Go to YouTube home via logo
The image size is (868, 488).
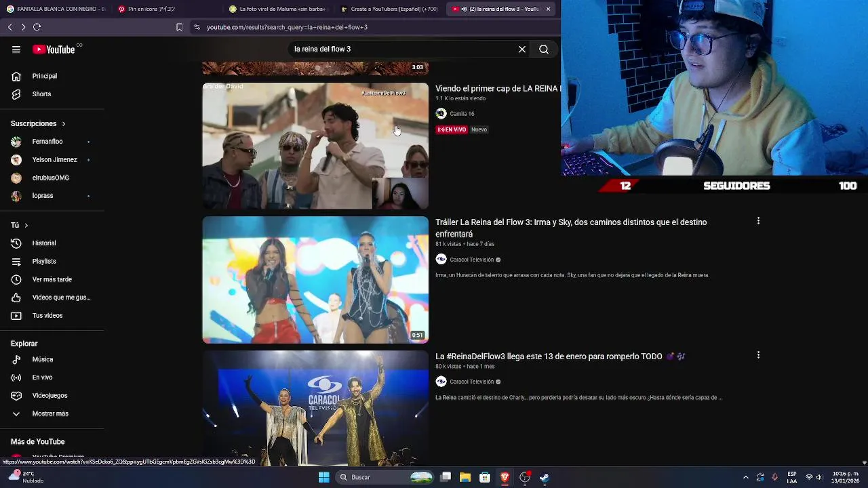pyautogui.click(x=54, y=49)
